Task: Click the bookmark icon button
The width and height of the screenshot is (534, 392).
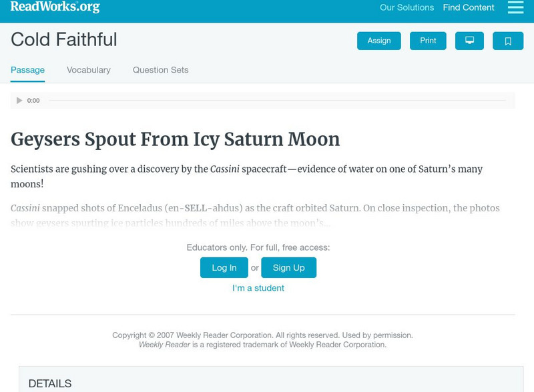Action: (x=508, y=41)
